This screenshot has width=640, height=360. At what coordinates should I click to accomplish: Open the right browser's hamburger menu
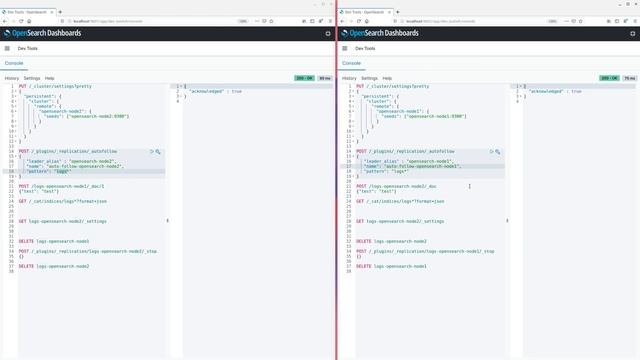(x=635, y=21)
